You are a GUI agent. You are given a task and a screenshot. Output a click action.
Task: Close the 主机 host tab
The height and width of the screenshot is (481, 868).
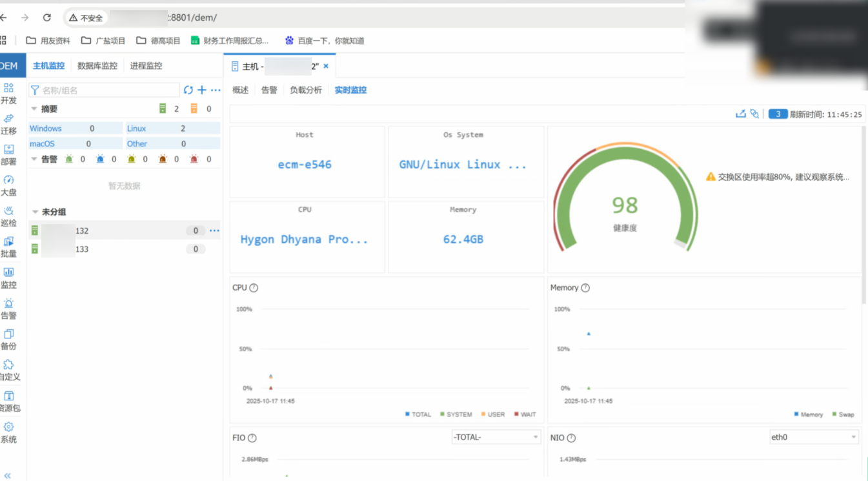[326, 66]
